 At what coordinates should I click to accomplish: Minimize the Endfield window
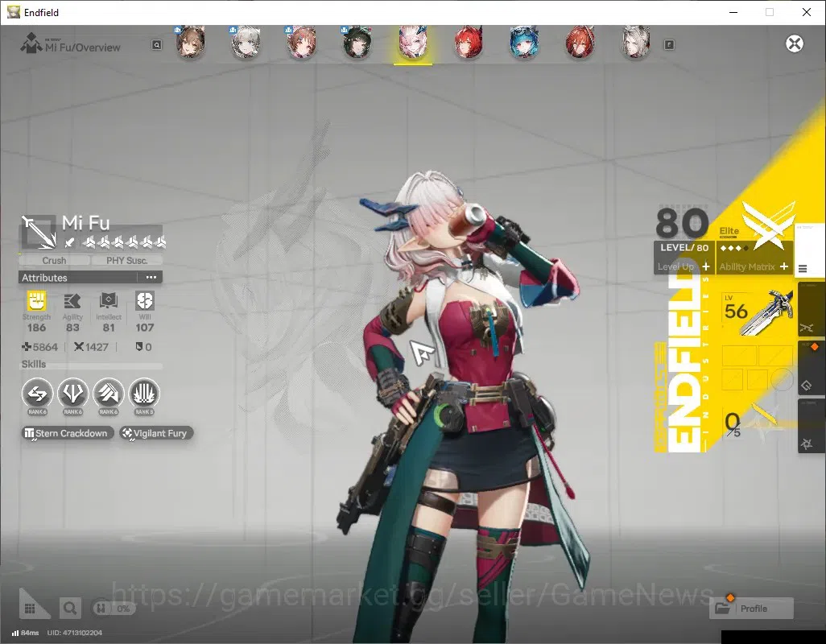pyautogui.click(x=733, y=12)
